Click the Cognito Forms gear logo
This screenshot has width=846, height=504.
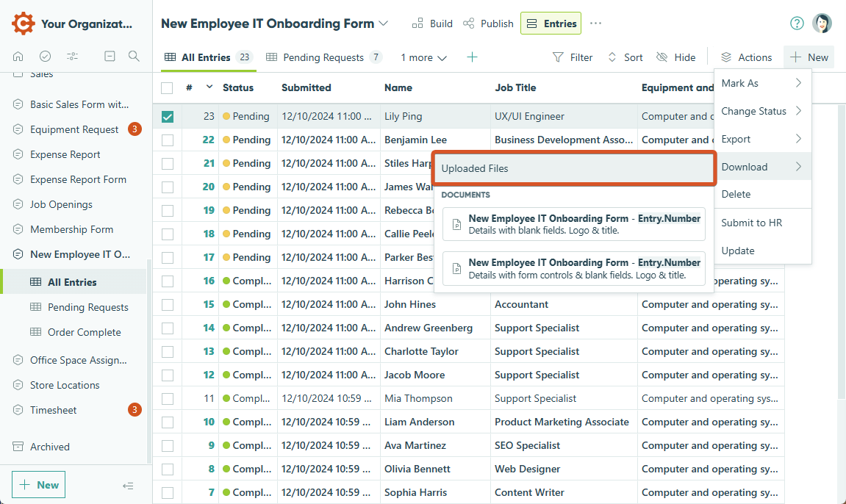point(24,24)
